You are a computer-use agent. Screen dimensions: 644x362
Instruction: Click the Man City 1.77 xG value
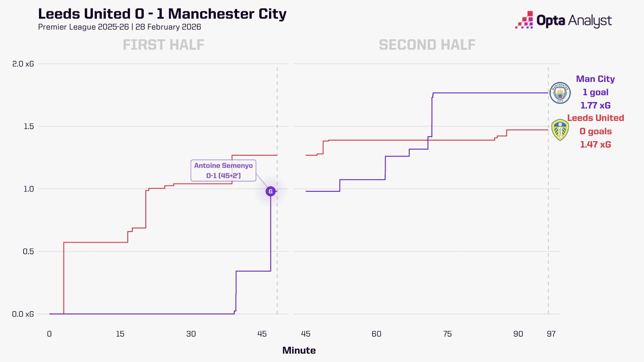coord(595,106)
